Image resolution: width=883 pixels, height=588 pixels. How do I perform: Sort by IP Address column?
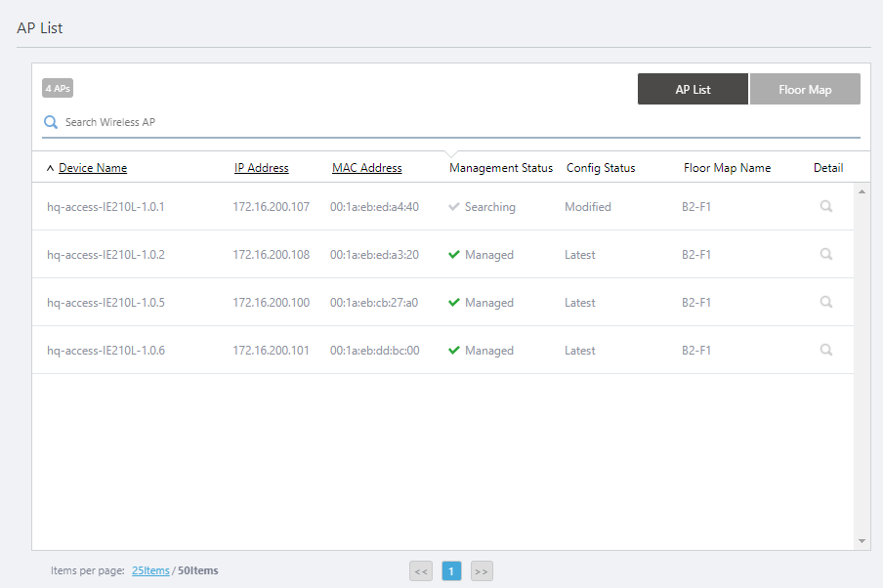click(x=262, y=168)
